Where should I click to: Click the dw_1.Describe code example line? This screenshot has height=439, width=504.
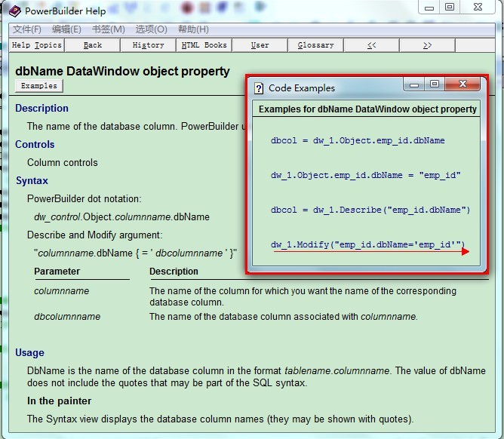tap(370, 210)
